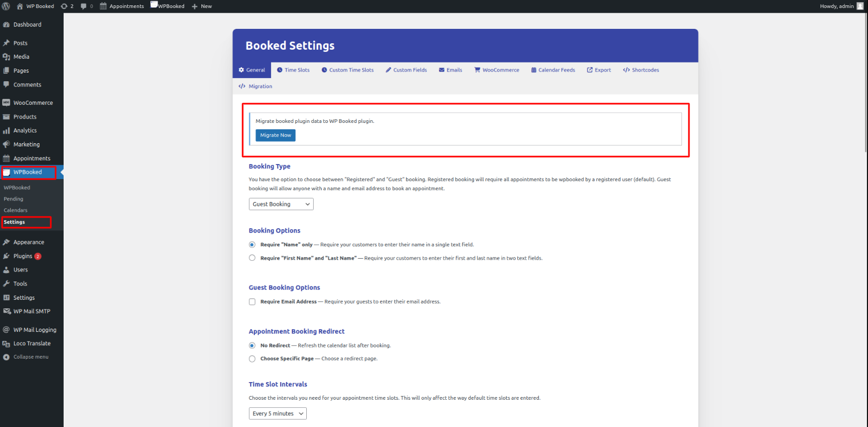This screenshot has height=427, width=868.
Task: Click the Tools wrench icon
Action: click(x=6, y=284)
